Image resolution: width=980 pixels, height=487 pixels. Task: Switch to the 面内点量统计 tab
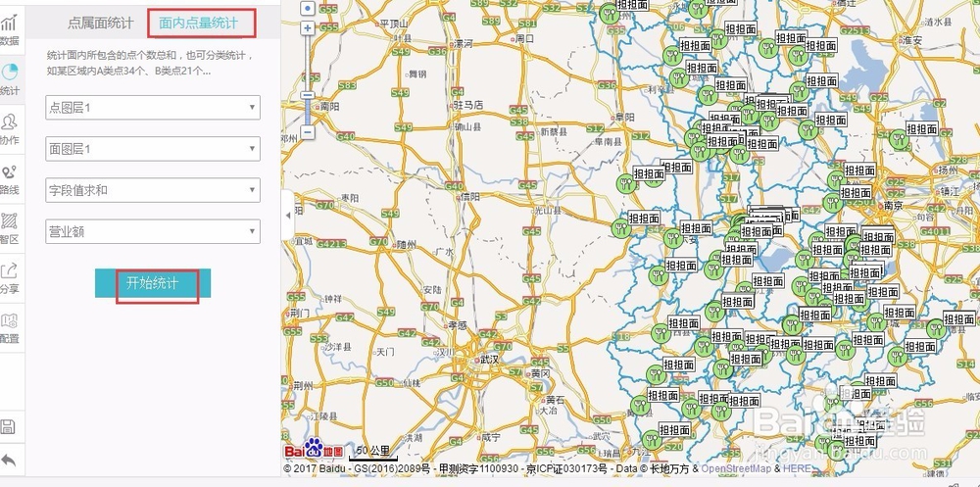pyautogui.click(x=198, y=24)
